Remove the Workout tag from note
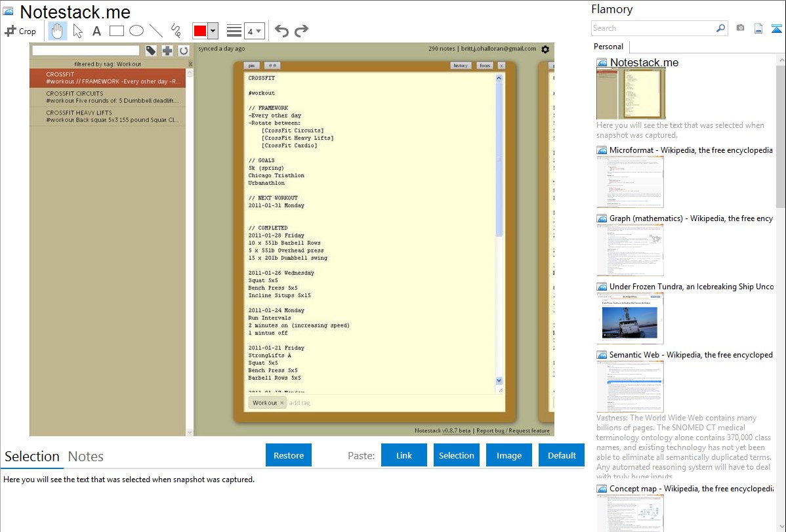The width and height of the screenshot is (786, 532). (x=281, y=403)
